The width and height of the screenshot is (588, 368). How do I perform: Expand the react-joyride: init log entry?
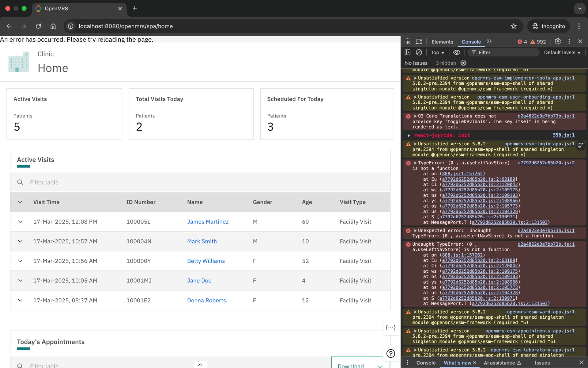point(409,135)
